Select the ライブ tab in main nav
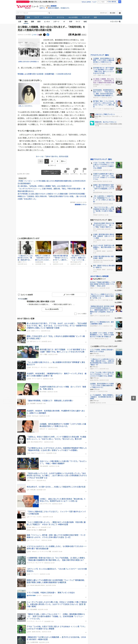Viewport: 138px width, 644px height. pos(37,17)
